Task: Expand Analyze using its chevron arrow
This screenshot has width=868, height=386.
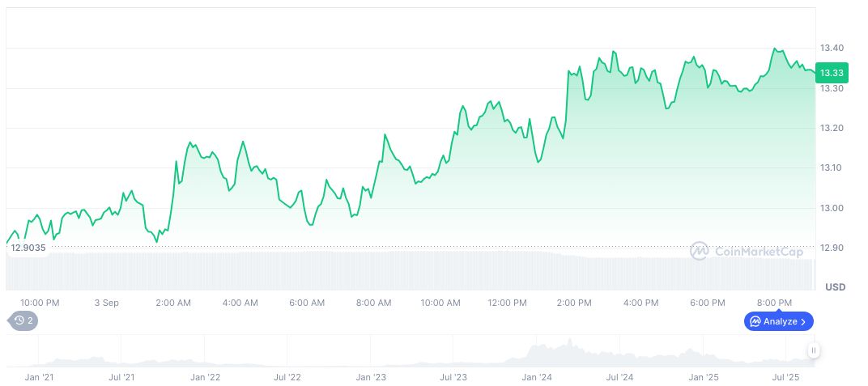Action: pyautogui.click(x=802, y=321)
